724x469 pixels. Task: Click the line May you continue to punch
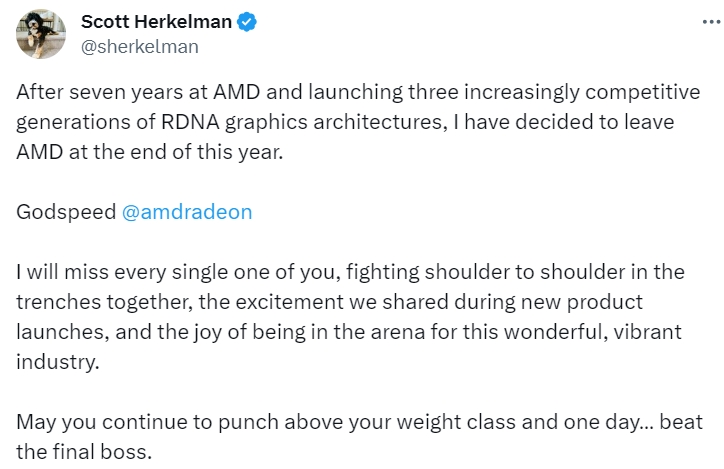(359, 422)
